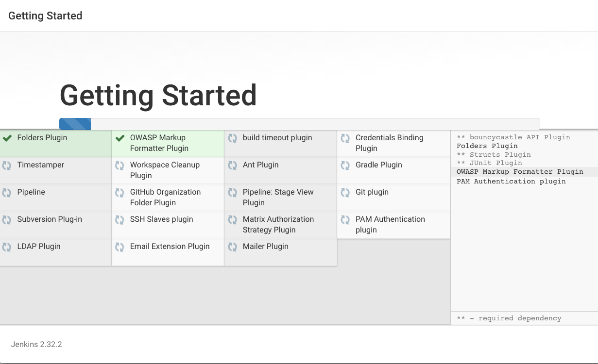This screenshot has height=364, width=598.
Task: Click the Jenkins 2.32.2 version text
Action: coord(36,345)
